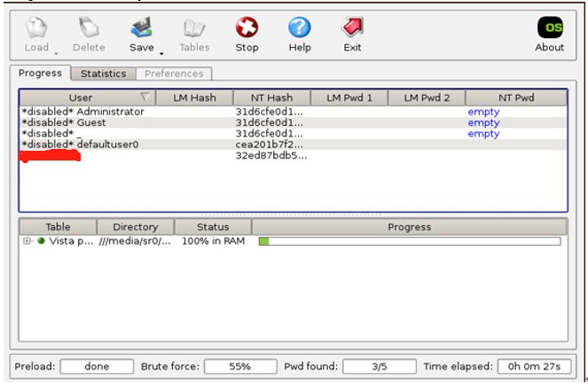Image resolution: width=588 pixels, height=384 pixels.
Task: Click the Save disk icon
Action: [x=141, y=28]
